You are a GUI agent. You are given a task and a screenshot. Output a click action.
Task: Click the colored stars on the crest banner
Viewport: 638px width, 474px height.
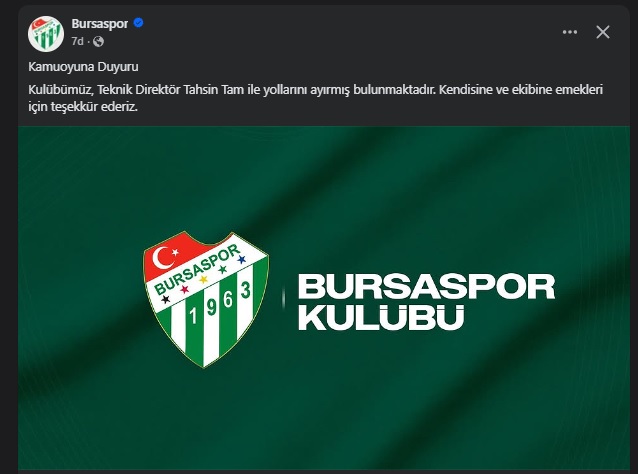tap(203, 280)
